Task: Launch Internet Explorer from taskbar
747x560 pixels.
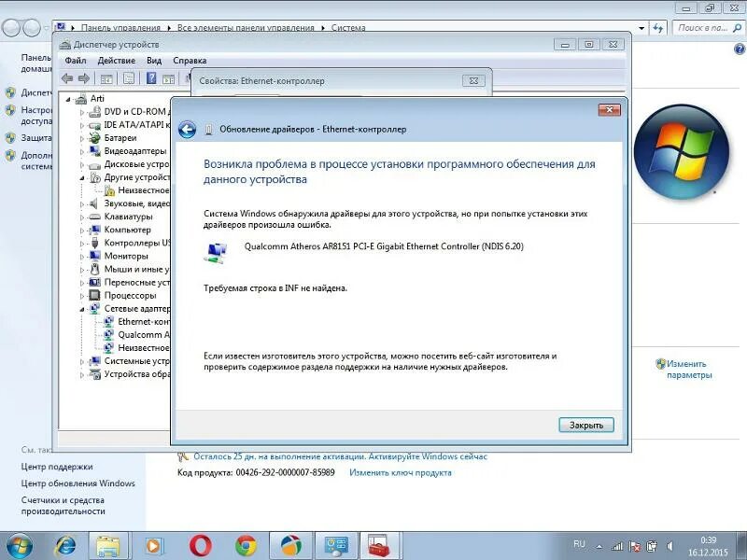Action: [65, 546]
